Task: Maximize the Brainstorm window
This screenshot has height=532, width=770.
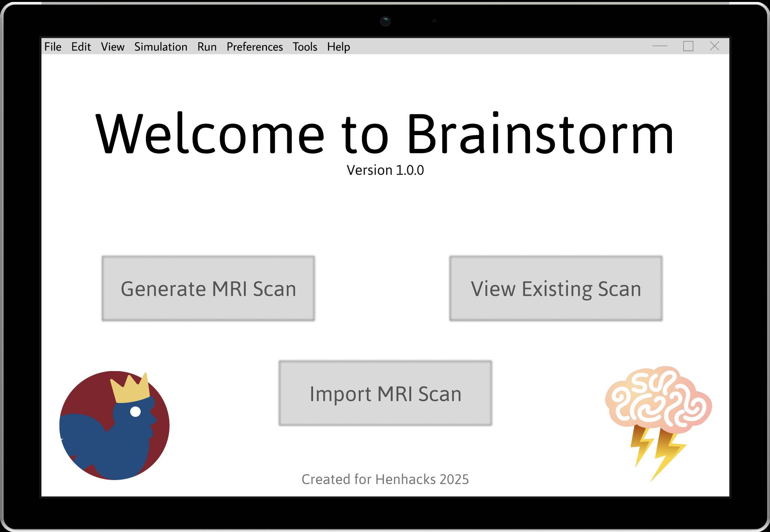Action: pyautogui.click(x=688, y=46)
